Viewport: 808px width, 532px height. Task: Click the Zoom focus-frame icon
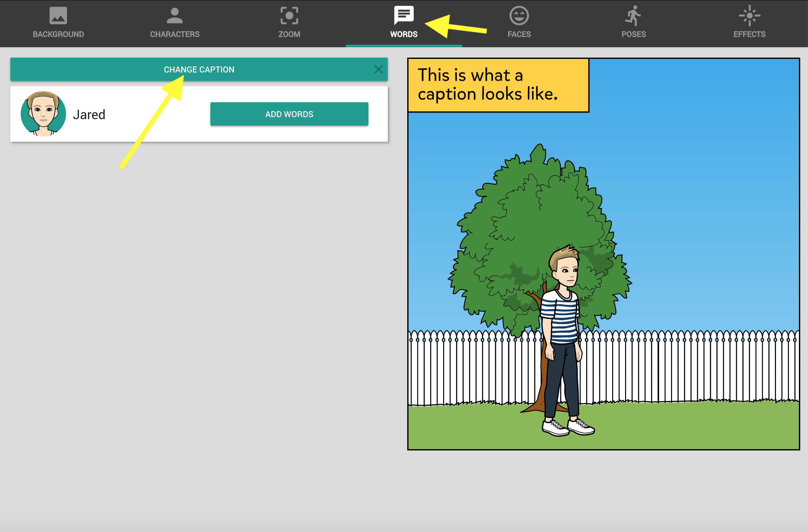click(289, 16)
